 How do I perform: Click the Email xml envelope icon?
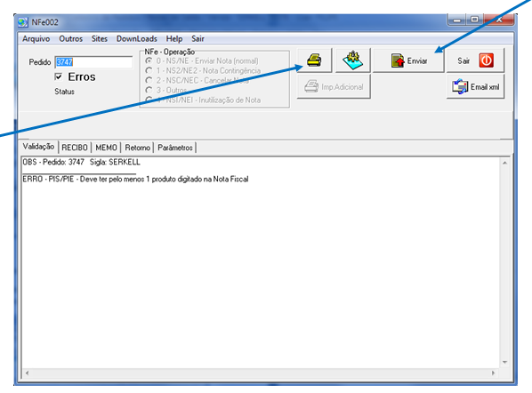(x=460, y=87)
